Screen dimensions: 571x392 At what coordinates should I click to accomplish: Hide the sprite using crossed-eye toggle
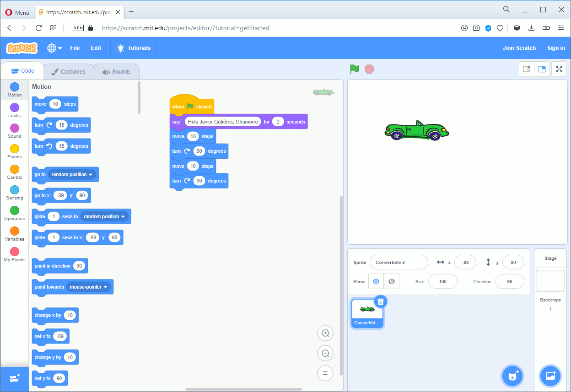click(391, 281)
